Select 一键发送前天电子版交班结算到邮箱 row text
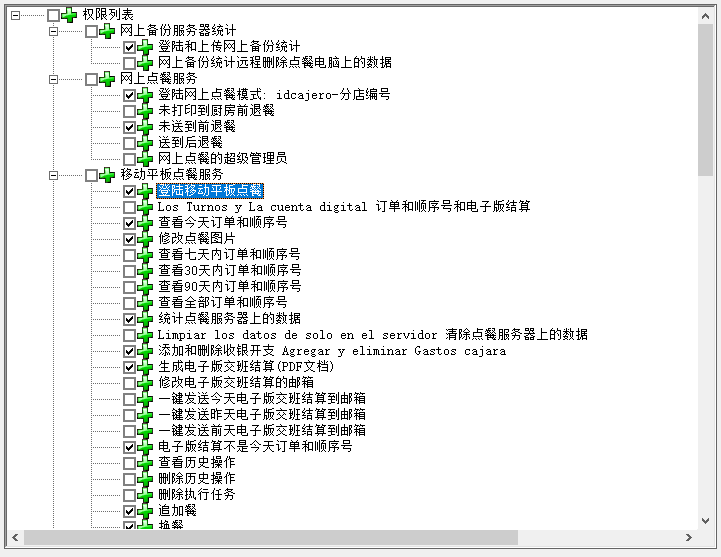Screen dimensions: 721x557 click(262, 431)
